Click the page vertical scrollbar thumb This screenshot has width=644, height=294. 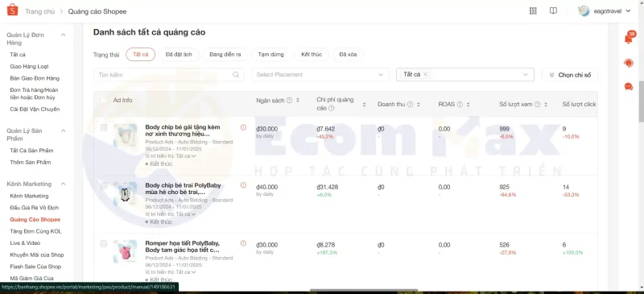(641, 101)
